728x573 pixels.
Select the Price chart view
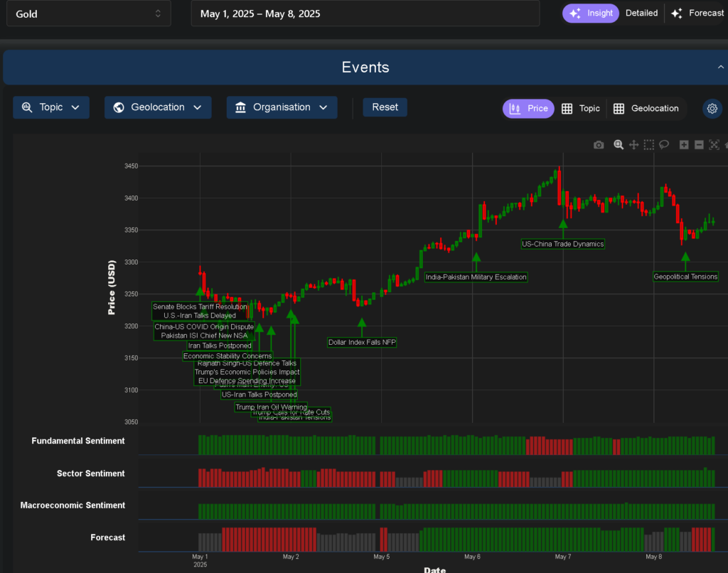pyautogui.click(x=528, y=109)
